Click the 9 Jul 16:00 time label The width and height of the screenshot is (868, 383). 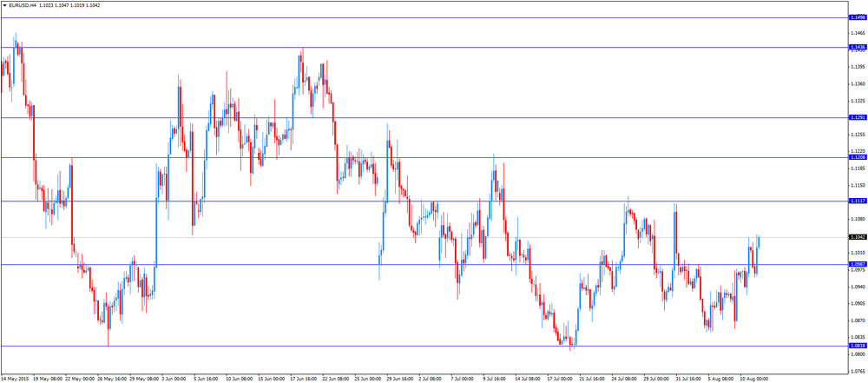[x=496, y=379]
